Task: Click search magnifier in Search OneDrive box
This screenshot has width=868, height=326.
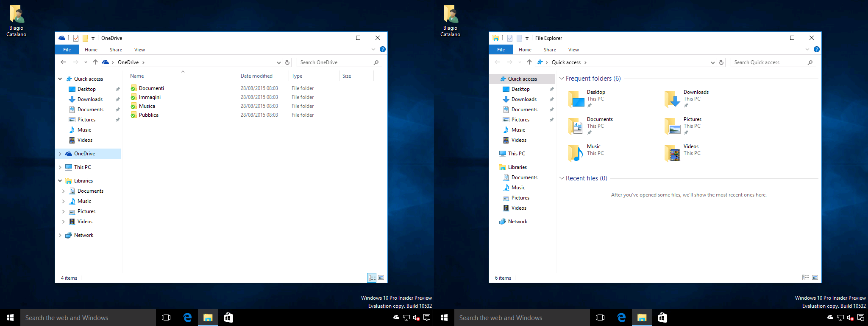Action: 376,62
